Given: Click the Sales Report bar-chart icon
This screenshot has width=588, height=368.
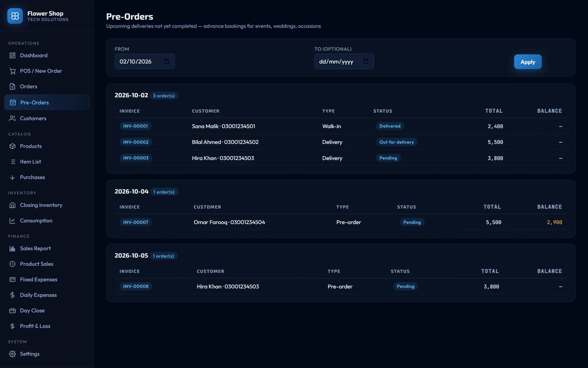Looking at the screenshot, I should coord(12,248).
